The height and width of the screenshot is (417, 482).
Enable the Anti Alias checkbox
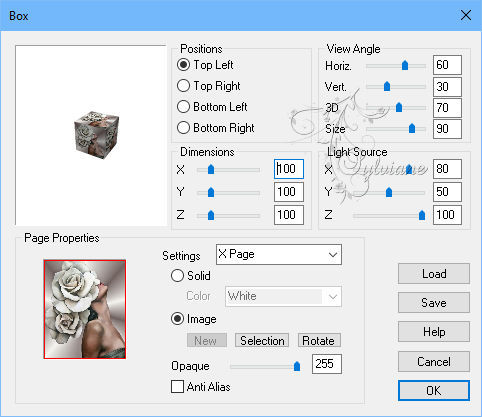[x=201, y=387]
